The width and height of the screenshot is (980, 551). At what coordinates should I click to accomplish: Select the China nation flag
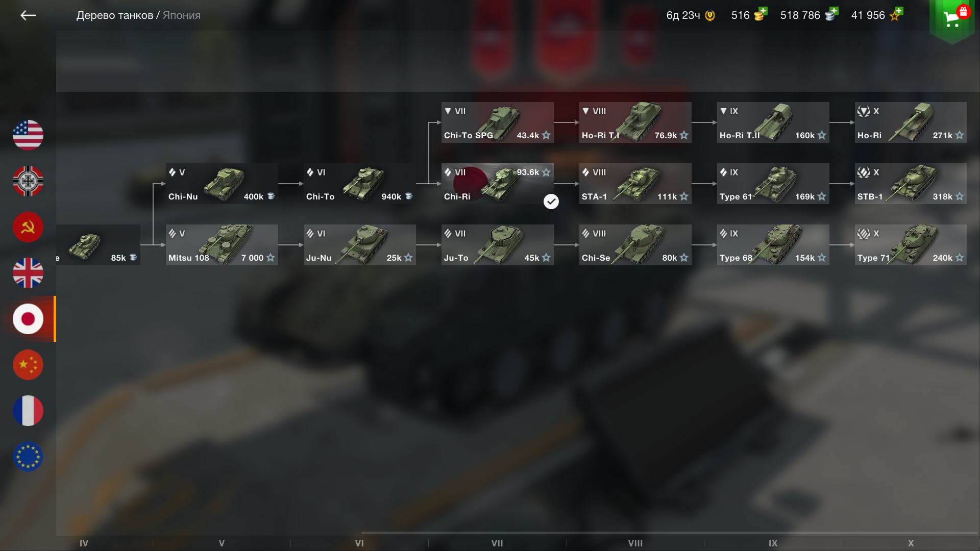click(x=28, y=365)
